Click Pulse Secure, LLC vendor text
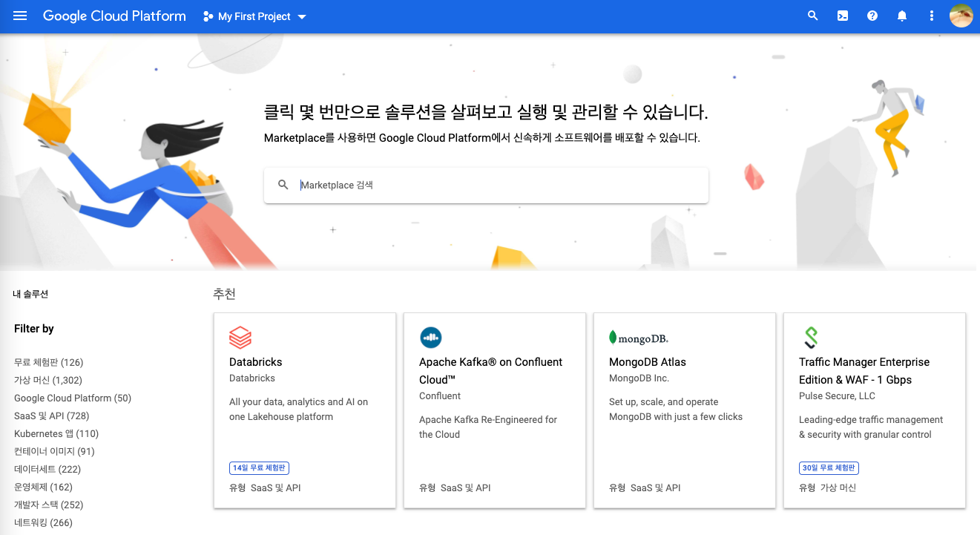The height and width of the screenshot is (535, 980). click(837, 396)
